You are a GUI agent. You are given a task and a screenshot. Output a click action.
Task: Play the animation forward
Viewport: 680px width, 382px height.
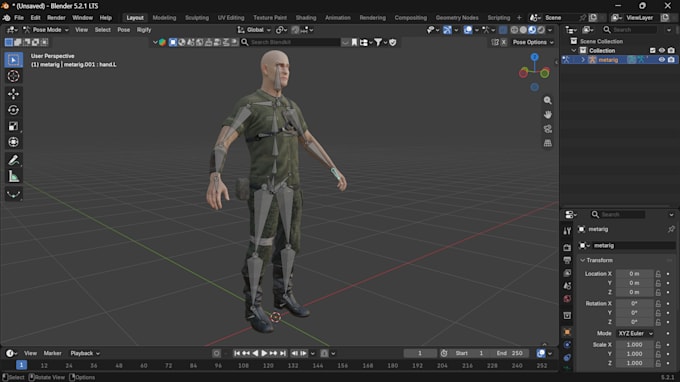coord(264,353)
